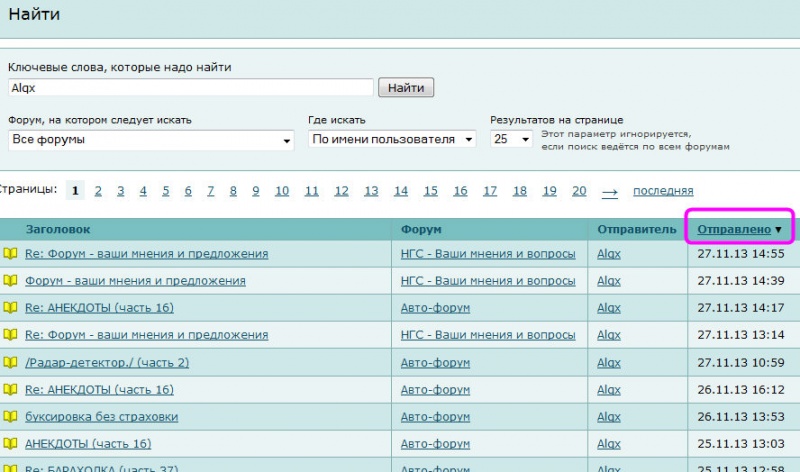The height and width of the screenshot is (472, 800).
Task: Click the book icon beside Форум - ваши мнения 14:39
Action: (x=10, y=281)
